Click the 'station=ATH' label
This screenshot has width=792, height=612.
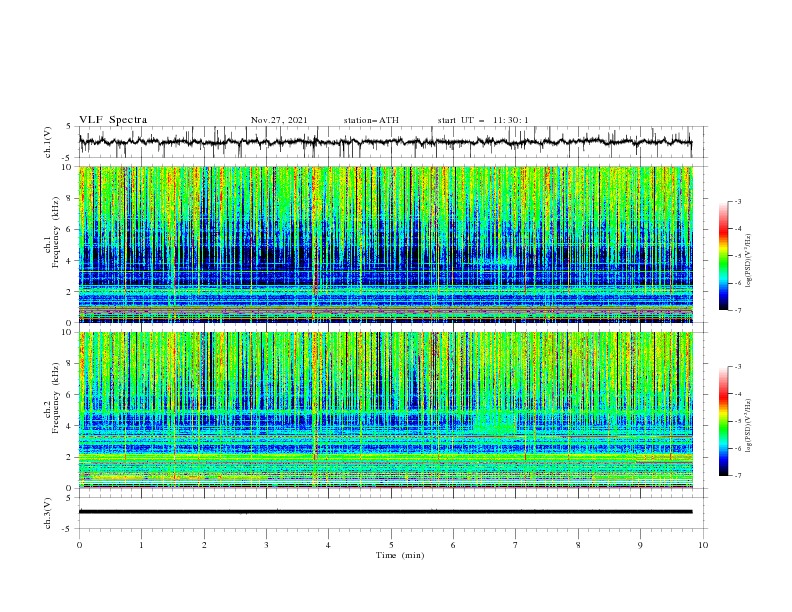point(371,120)
